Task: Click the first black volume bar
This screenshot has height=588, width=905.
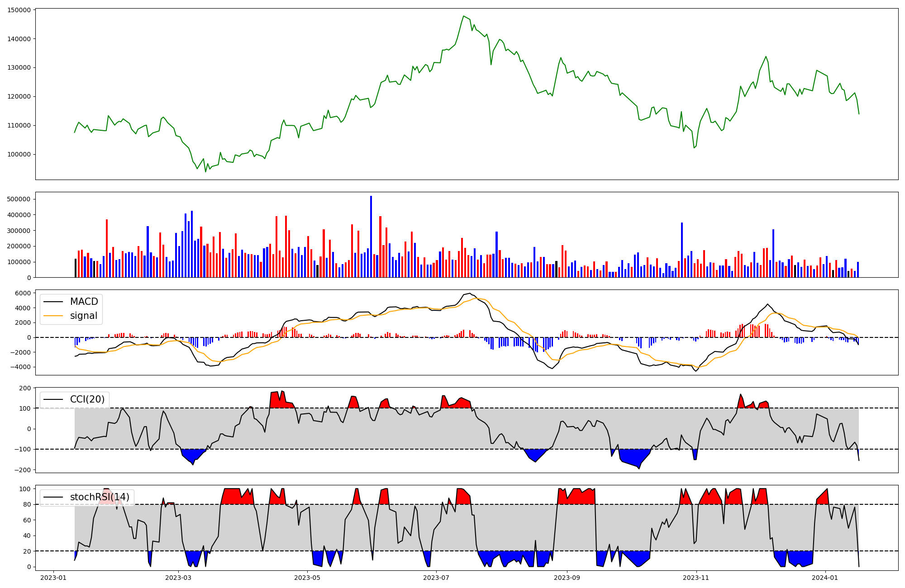Action: click(76, 268)
